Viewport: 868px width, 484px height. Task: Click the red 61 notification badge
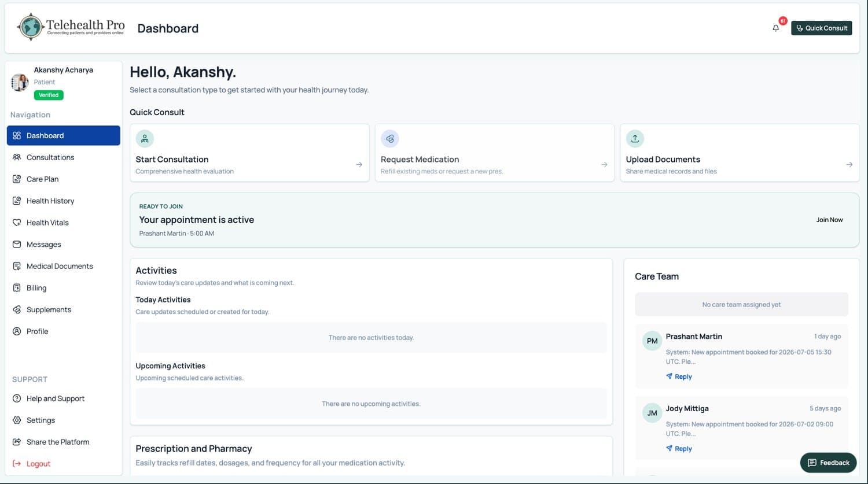click(782, 21)
